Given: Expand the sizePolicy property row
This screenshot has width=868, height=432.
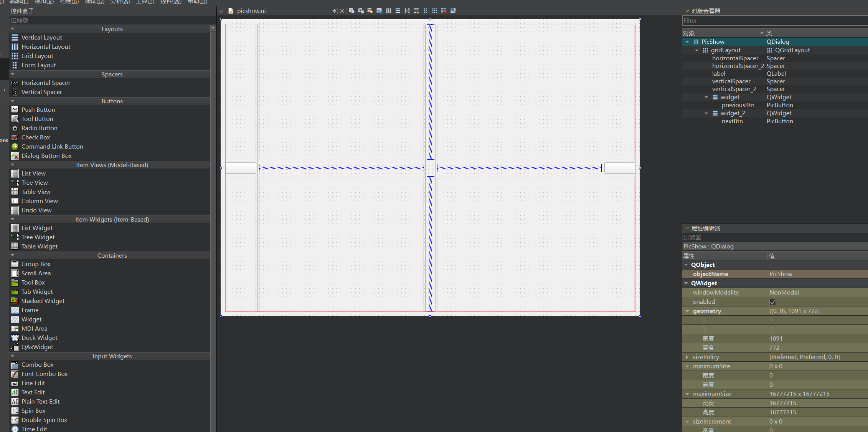Looking at the screenshot, I should point(687,357).
